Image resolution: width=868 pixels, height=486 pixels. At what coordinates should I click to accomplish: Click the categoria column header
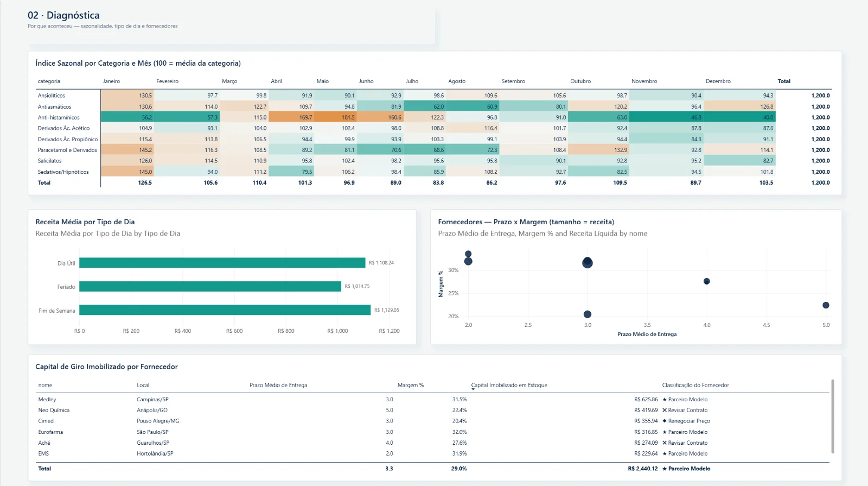(49, 81)
